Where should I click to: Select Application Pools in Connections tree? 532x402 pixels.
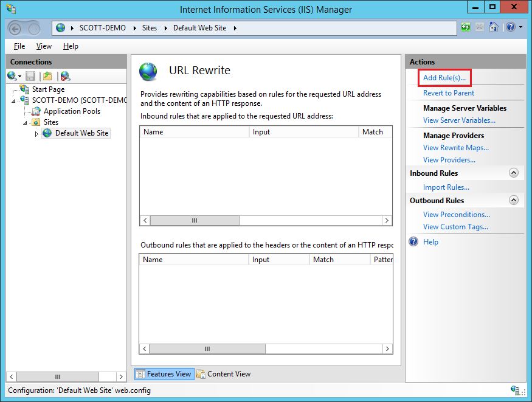point(72,111)
